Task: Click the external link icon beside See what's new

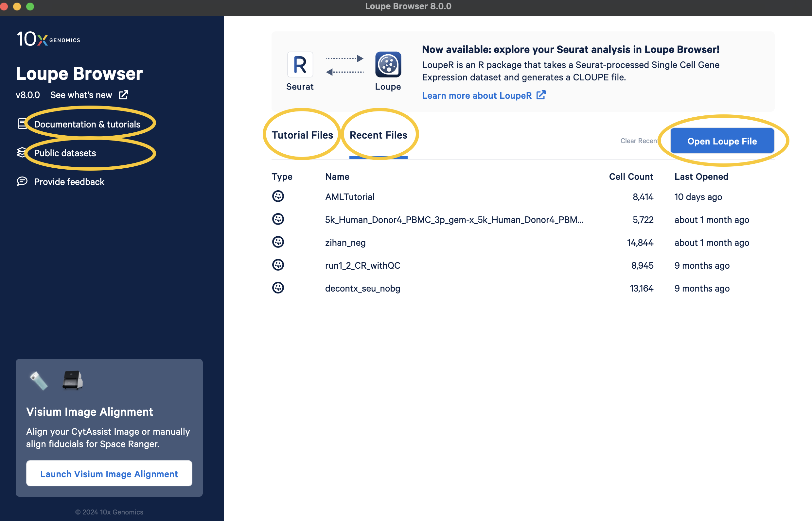Action: tap(124, 95)
